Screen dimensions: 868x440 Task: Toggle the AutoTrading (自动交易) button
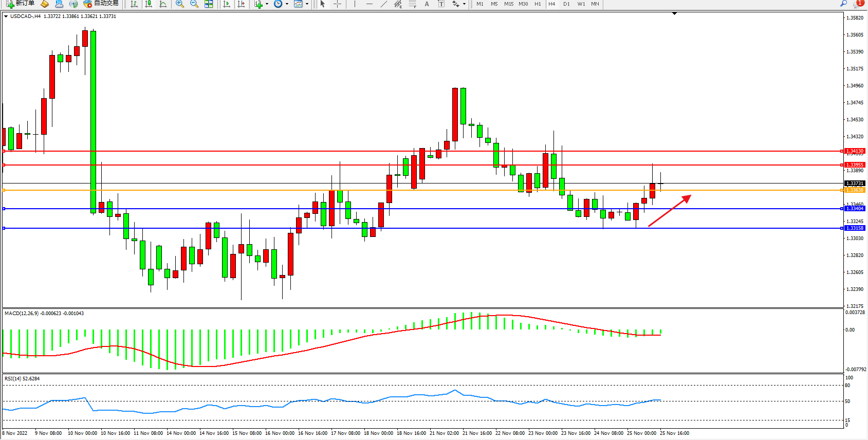pos(101,4)
